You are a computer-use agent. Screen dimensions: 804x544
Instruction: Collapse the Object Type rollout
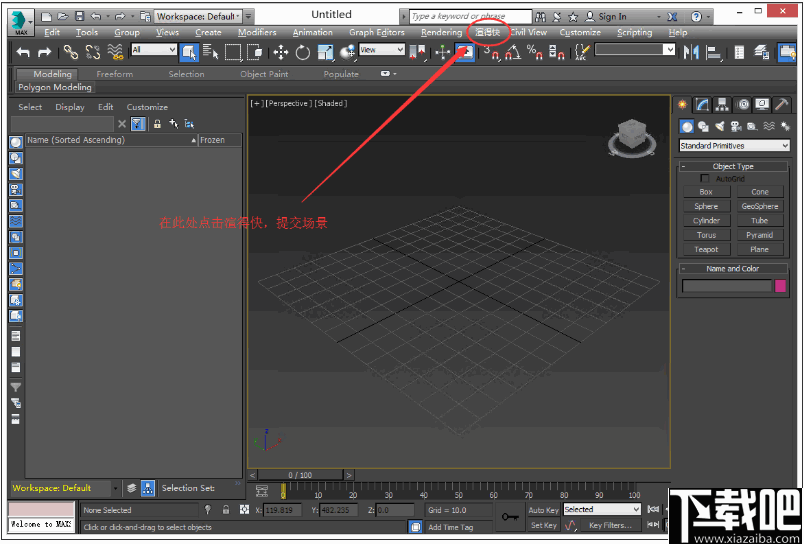(x=733, y=166)
